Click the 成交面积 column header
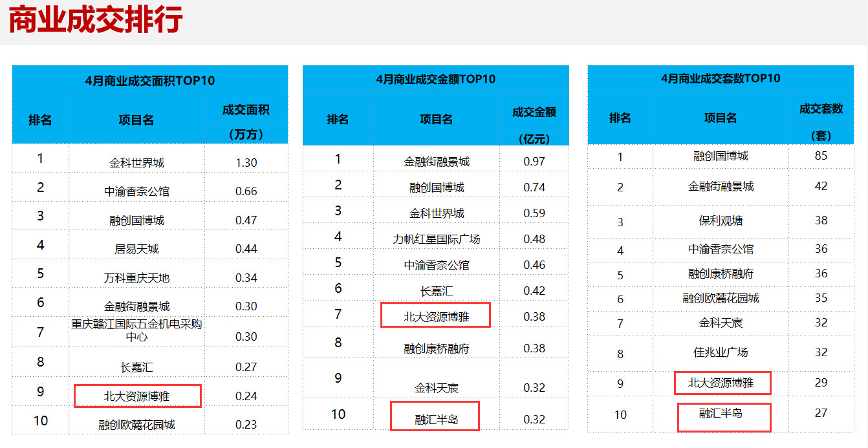 [x=246, y=109]
